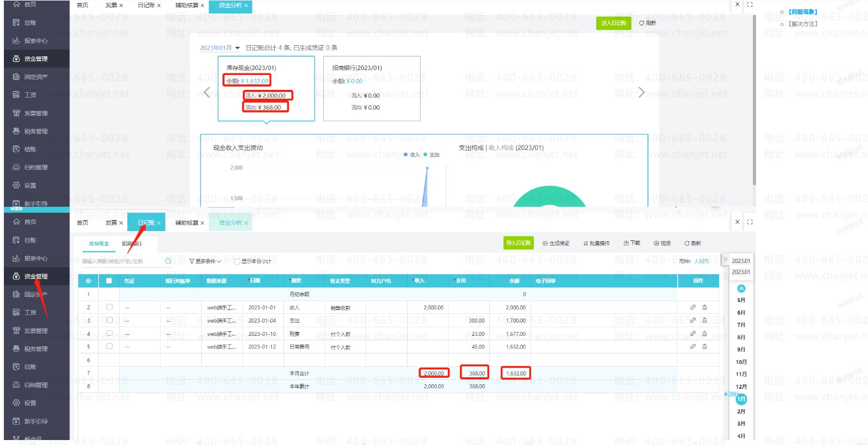Viewport: 868px width, 445px height.
Task: Toggle the select-all checkbox in table header
Action: click(x=109, y=281)
